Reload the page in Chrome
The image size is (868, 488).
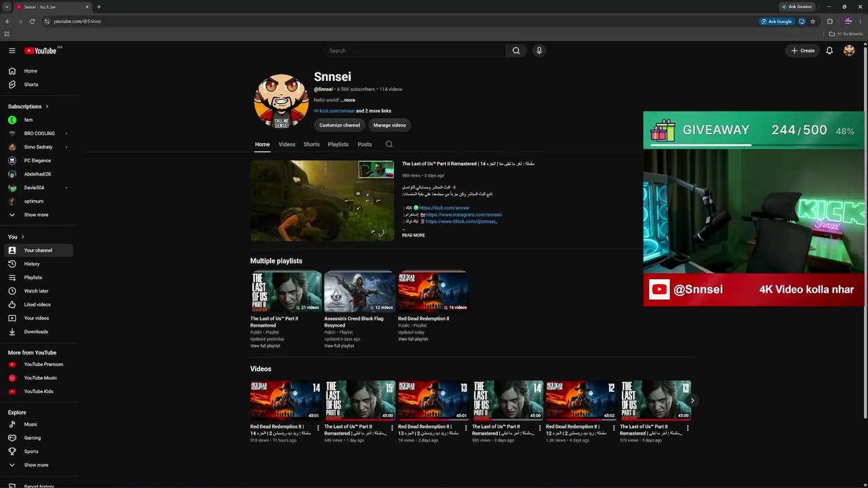(x=31, y=21)
